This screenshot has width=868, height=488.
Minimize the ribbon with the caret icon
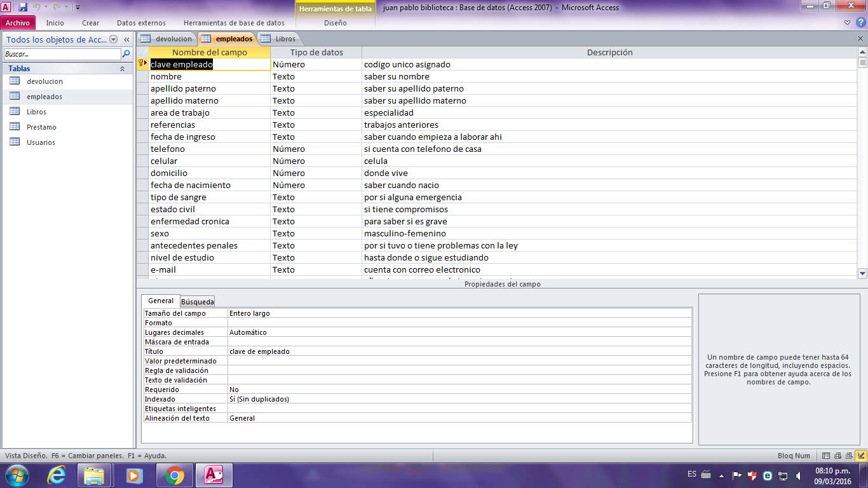point(848,22)
